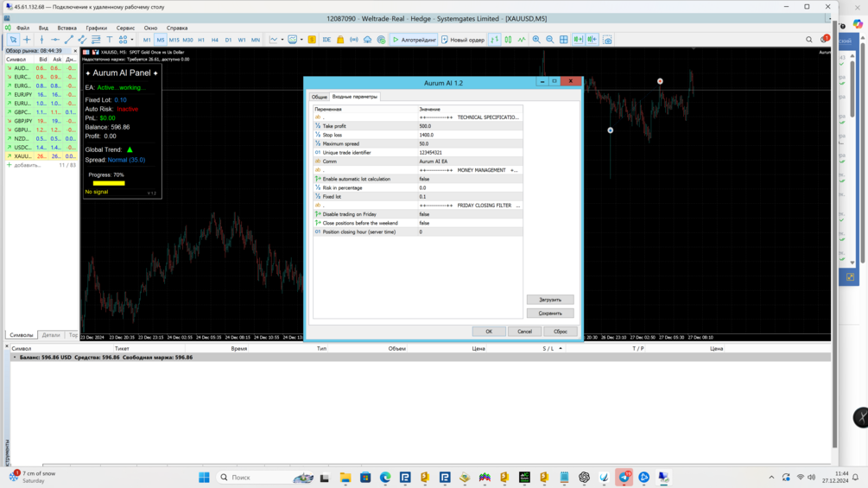Screen dimensions: 868x488
Task: Switch chart to M1 timeframe
Action: click(147, 40)
